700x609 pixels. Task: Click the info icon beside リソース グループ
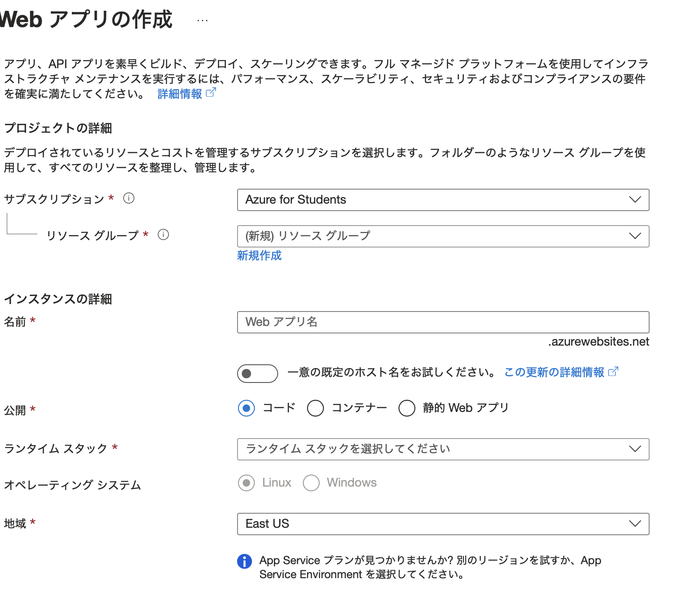[163, 235]
